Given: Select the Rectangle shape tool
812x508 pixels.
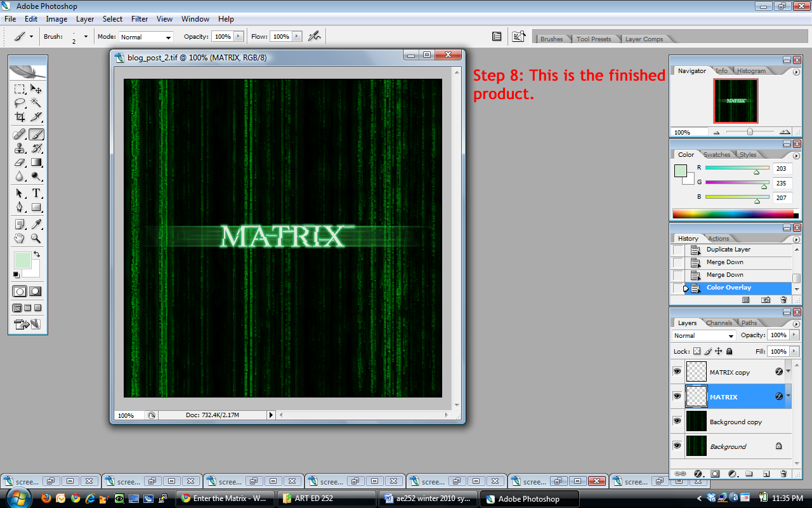Looking at the screenshot, I should [36, 207].
